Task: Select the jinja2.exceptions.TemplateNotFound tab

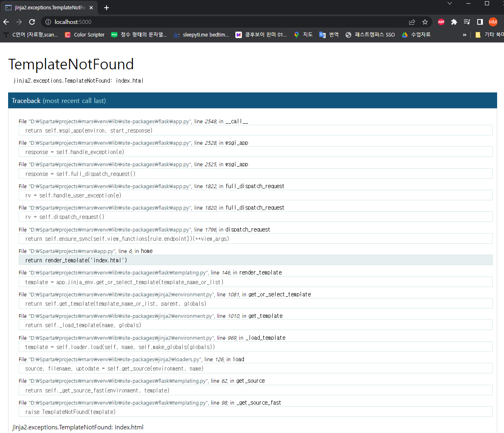Action: click(49, 8)
